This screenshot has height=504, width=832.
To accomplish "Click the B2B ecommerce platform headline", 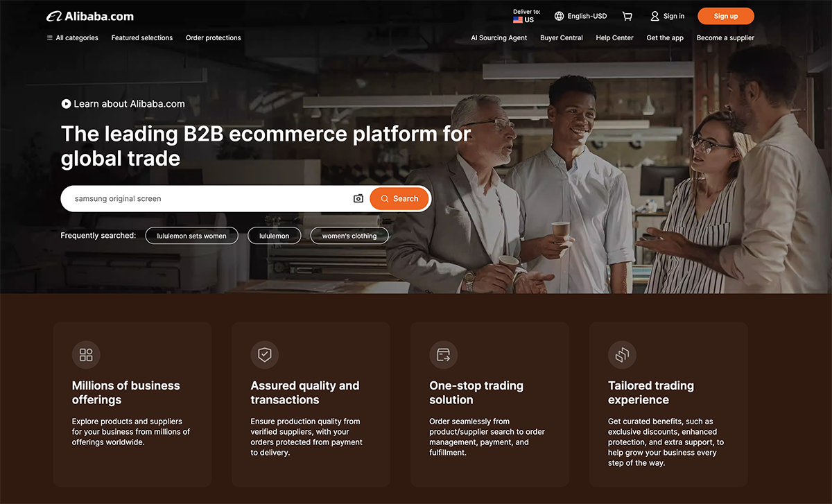I will (266, 146).
